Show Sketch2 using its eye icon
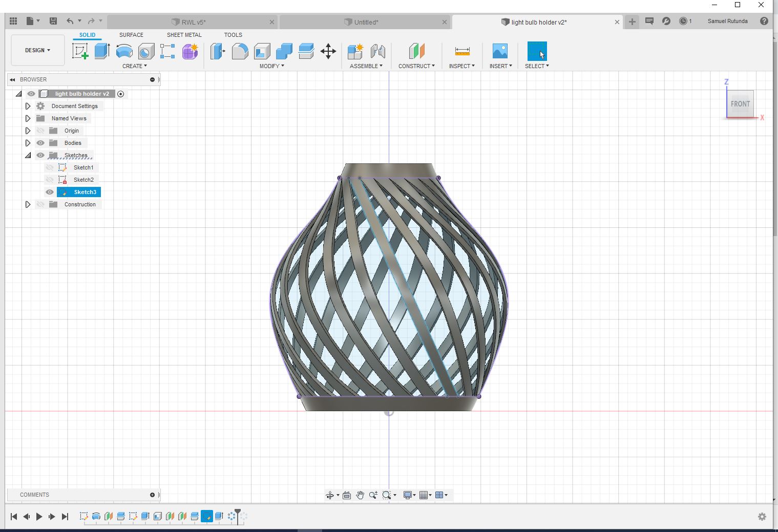Image resolution: width=778 pixels, height=532 pixels. coord(50,180)
